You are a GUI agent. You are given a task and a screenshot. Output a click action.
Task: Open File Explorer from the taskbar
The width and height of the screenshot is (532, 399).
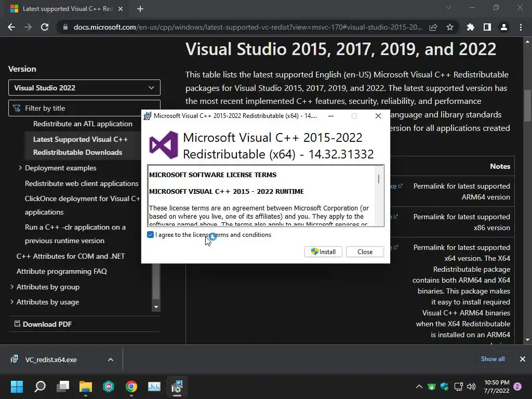(86, 387)
